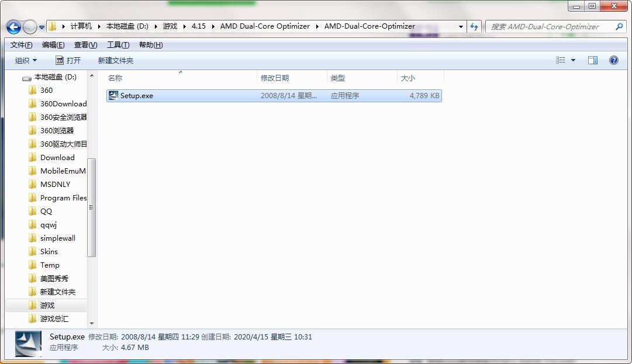Expand chevron after 计算机 in path
Screen dimensions: 632x364
pos(99,26)
